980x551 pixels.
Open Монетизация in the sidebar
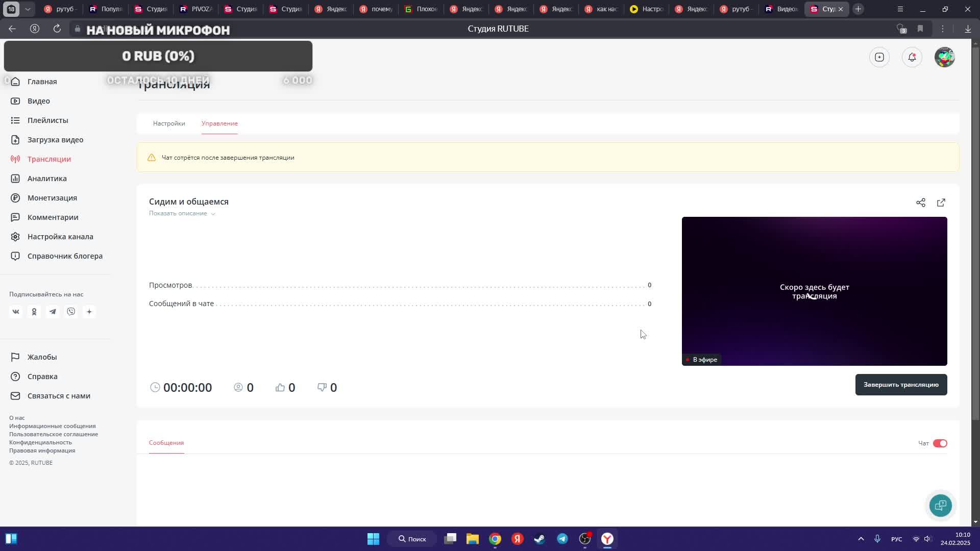coord(44,198)
